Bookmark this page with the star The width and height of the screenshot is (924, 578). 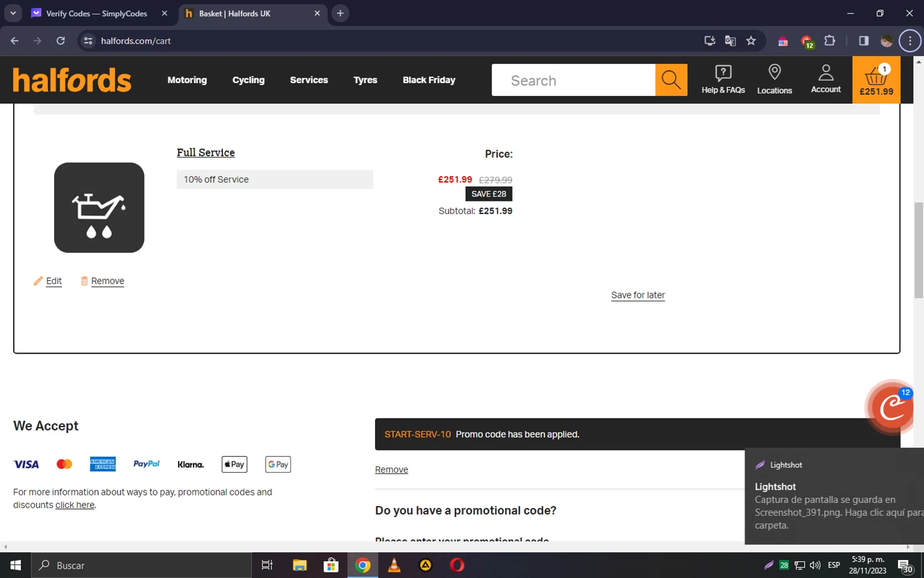pyautogui.click(x=751, y=41)
